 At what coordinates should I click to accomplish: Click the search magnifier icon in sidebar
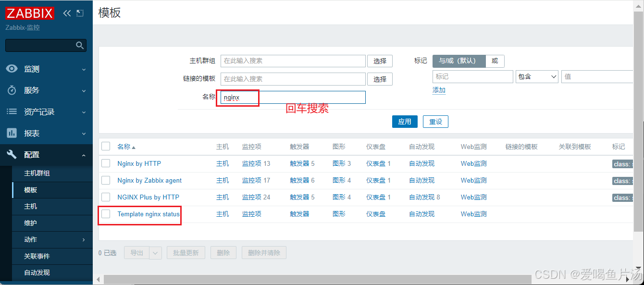[80, 46]
